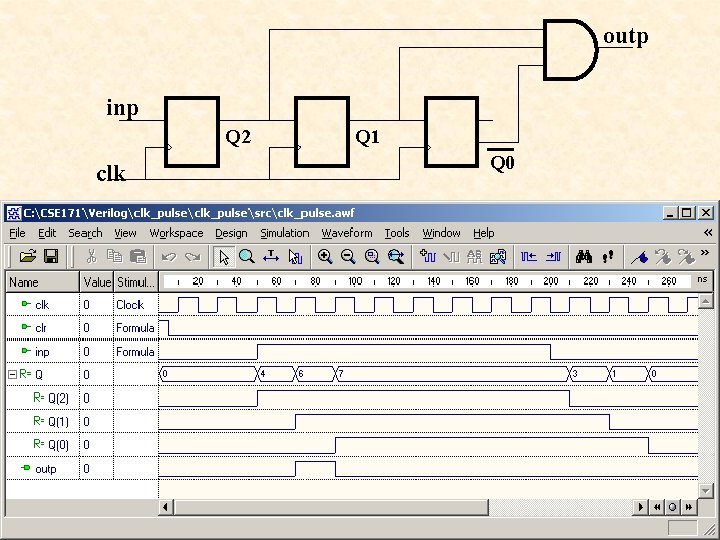
Task: Open the Help menu
Action: point(484,233)
